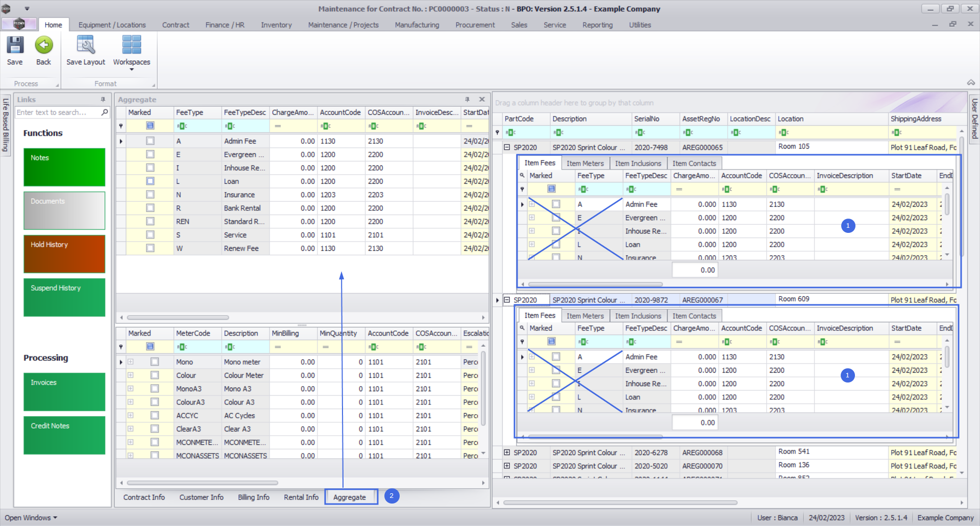Open Item Meters tab for Room 105
The height and width of the screenshot is (526, 980).
pos(585,163)
